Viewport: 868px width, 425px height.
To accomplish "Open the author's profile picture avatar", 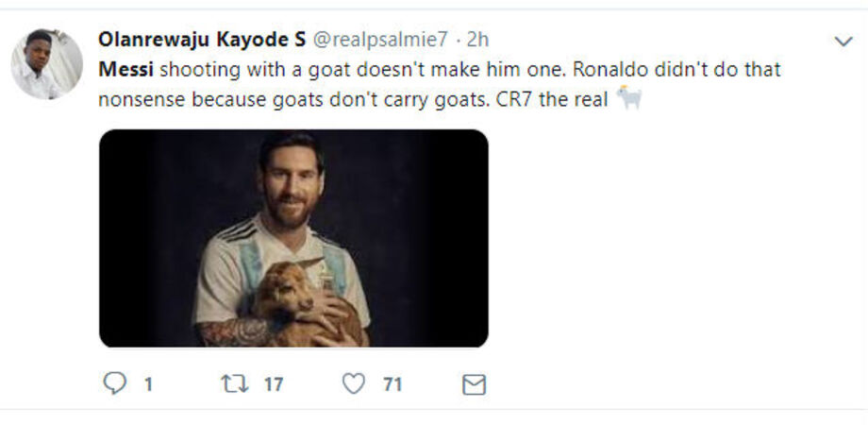I will tap(46, 64).
